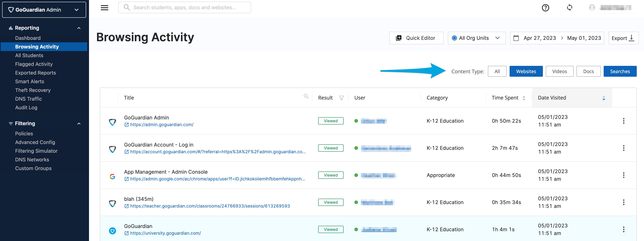Screen dimensions: 644x241
Task: Open the Apr 27, 2023 start date
Action: click(540, 38)
